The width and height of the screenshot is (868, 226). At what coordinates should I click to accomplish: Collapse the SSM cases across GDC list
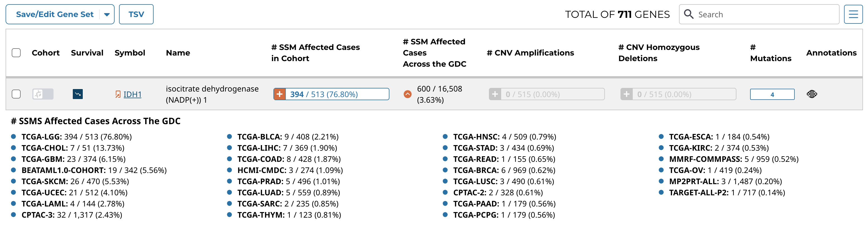tap(408, 94)
